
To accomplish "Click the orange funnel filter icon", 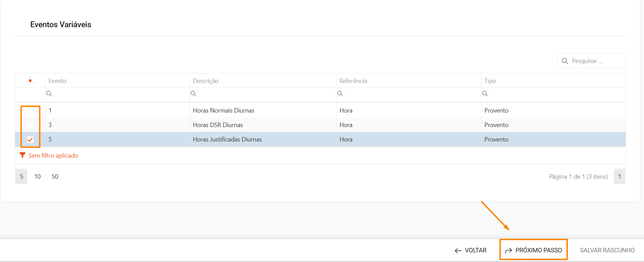I will point(22,155).
